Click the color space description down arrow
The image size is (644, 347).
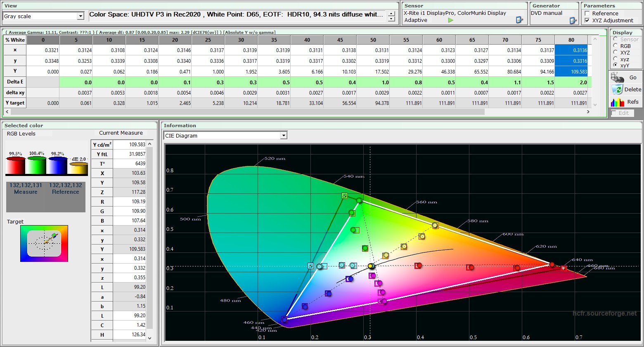coord(391,19)
